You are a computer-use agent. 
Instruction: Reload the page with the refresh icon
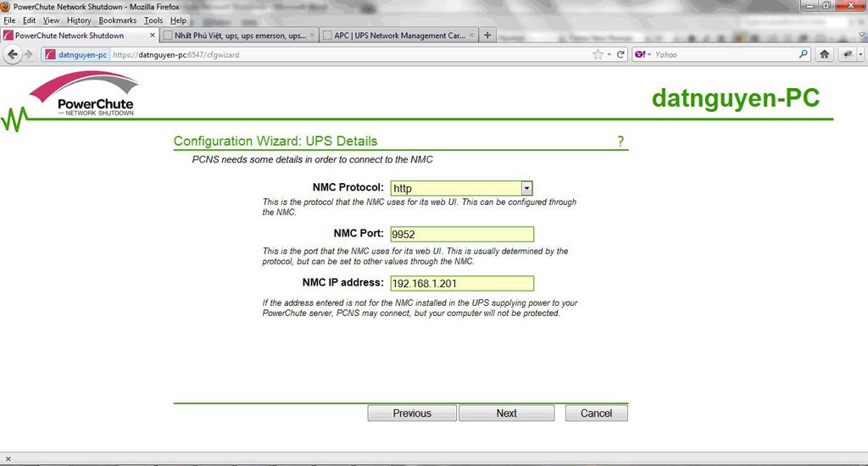[620, 54]
